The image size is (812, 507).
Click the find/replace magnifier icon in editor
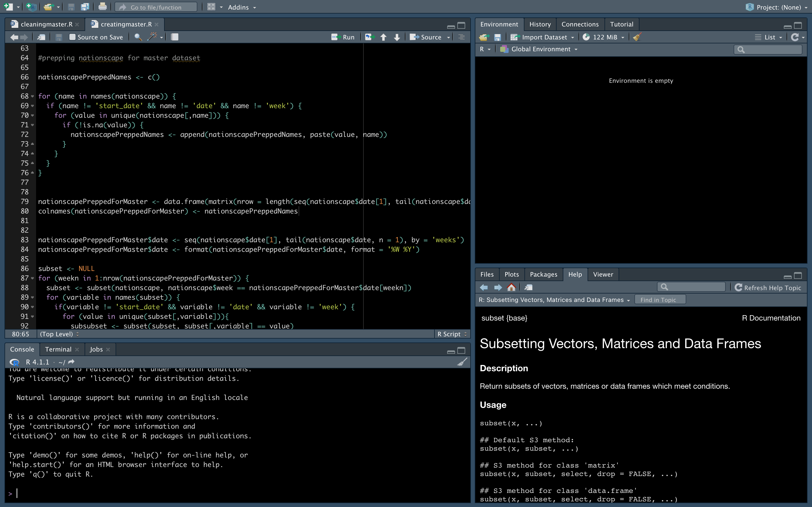tap(138, 37)
